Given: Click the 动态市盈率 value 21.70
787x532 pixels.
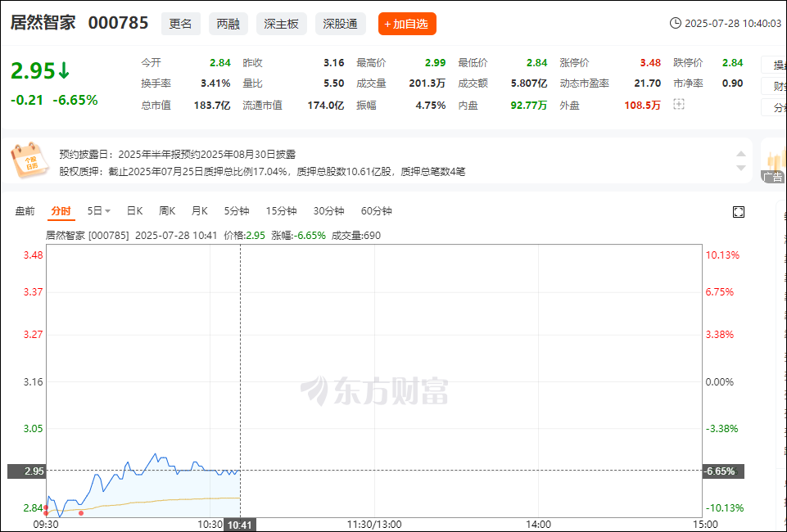Looking at the screenshot, I should [x=648, y=83].
